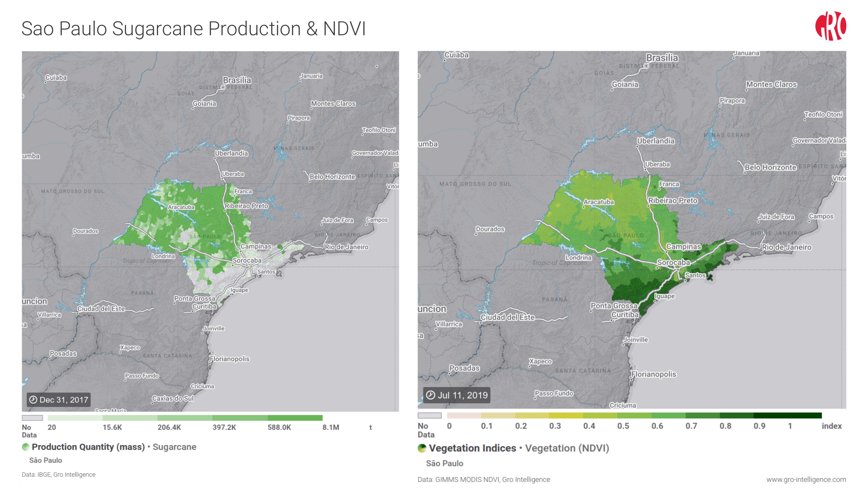Open the Jul 11, 2019 date badge

(457, 395)
